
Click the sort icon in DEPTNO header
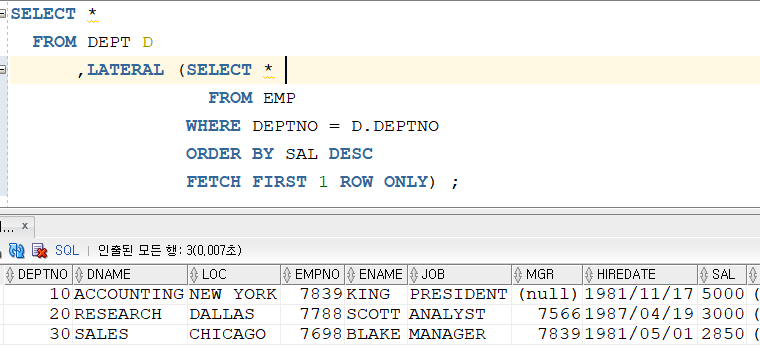click(x=11, y=275)
